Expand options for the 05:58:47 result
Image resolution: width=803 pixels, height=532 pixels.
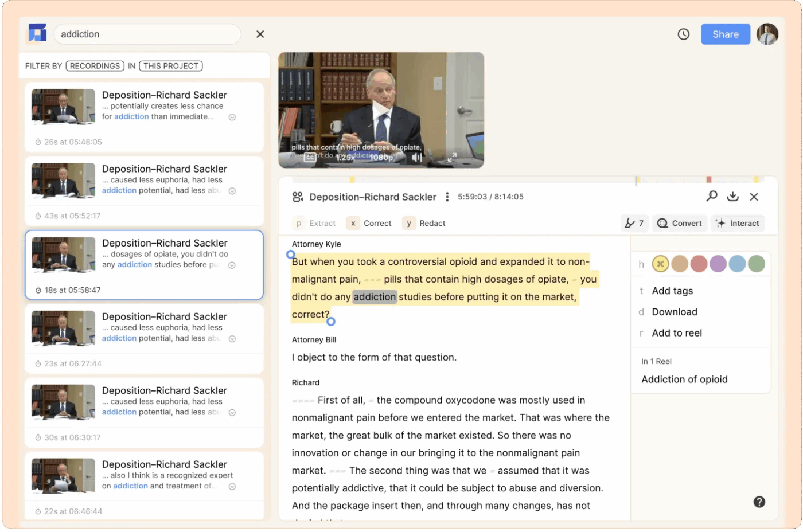[232, 265]
